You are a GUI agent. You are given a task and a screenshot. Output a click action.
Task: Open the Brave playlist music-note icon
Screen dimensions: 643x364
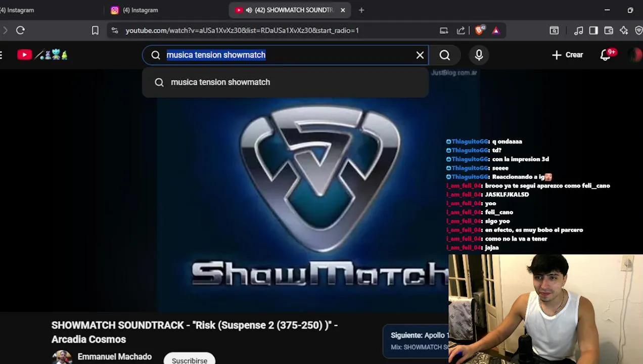coord(579,30)
